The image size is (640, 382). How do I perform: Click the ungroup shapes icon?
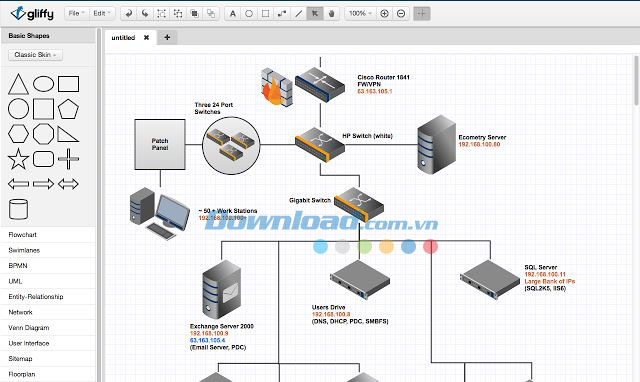click(x=178, y=13)
